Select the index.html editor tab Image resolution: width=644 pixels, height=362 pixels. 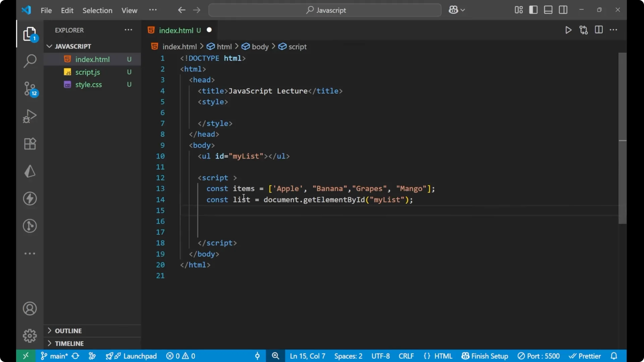point(177,30)
